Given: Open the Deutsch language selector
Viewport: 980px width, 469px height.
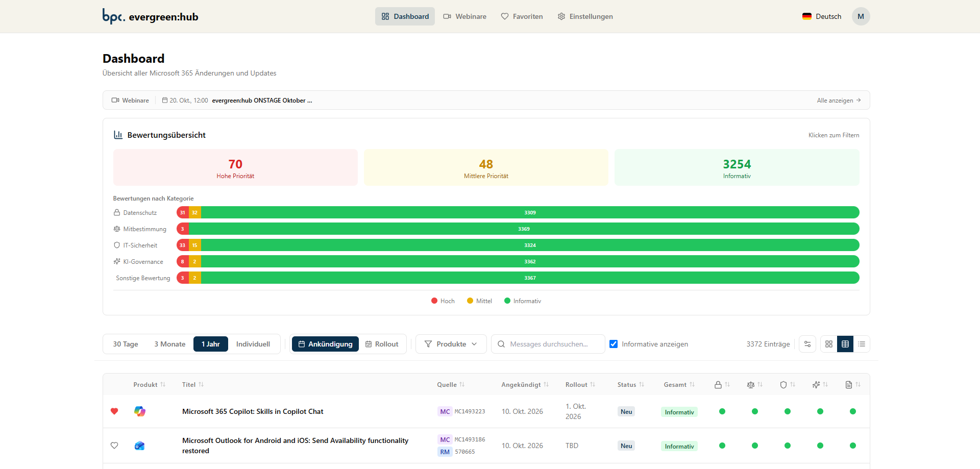Looking at the screenshot, I should tap(822, 16).
